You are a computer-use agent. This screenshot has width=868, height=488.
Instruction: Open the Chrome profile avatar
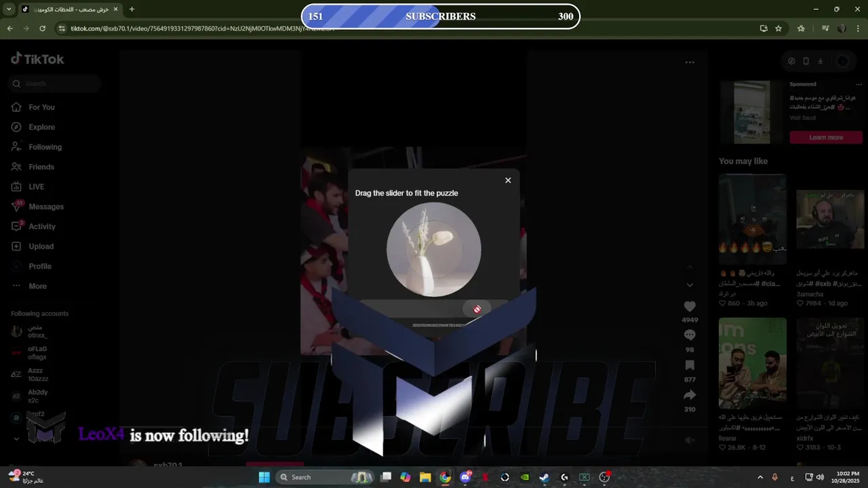[x=842, y=28]
